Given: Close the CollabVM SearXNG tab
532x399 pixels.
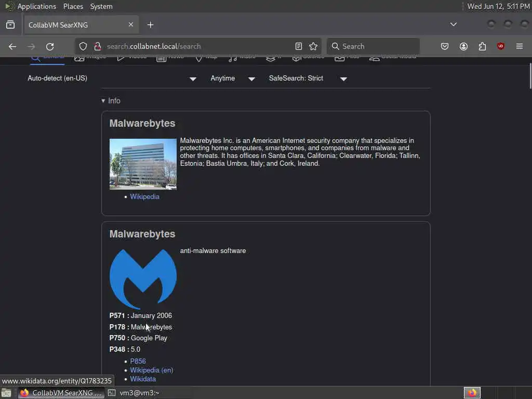Looking at the screenshot, I should [131, 24].
